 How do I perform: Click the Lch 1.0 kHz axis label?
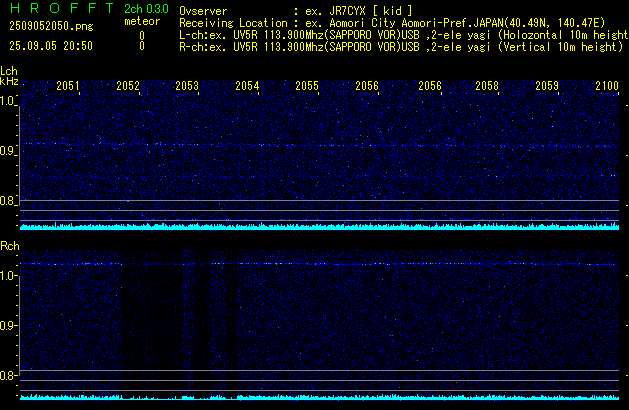7,101
